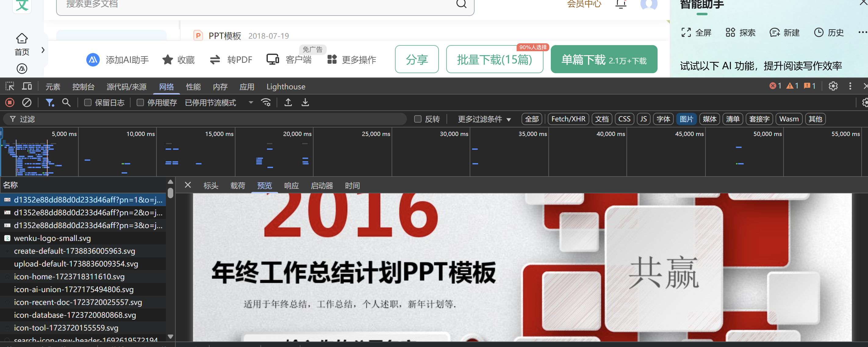Click the stop recording network log icon
The height and width of the screenshot is (347, 868).
[10, 102]
